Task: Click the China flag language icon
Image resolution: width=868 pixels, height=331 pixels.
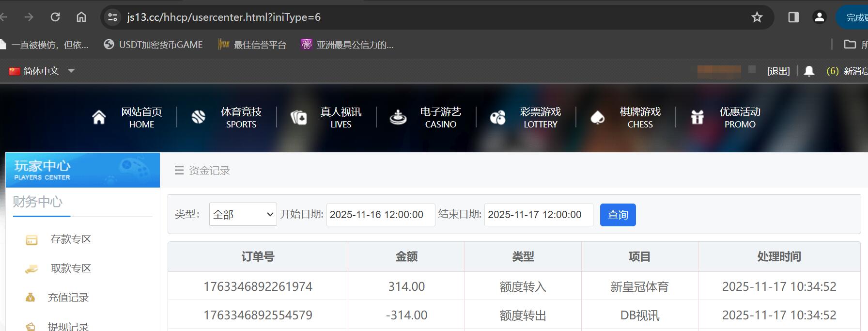Action: click(x=15, y=71)
